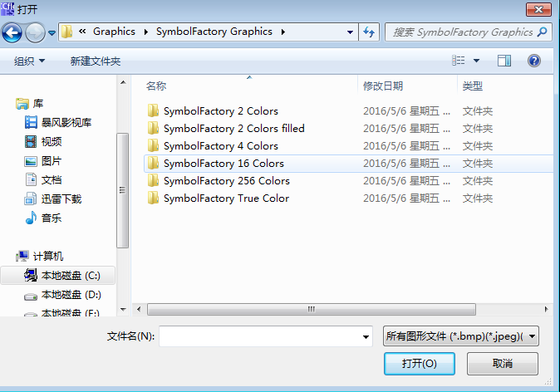The image size is (560, 392).
Task: Expand arrow after SymbolFactory Graphics breadcrumb
Action: 283,32
